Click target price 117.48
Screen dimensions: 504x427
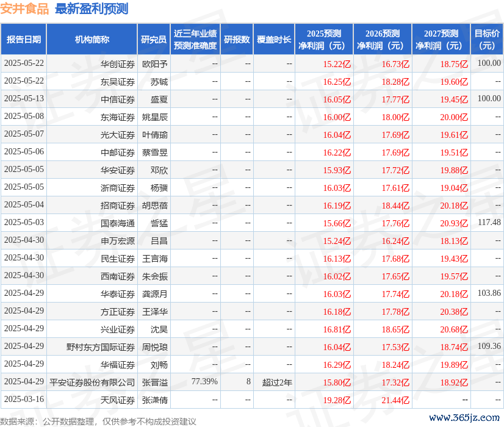pyautogui.click(x=489, y=222)
